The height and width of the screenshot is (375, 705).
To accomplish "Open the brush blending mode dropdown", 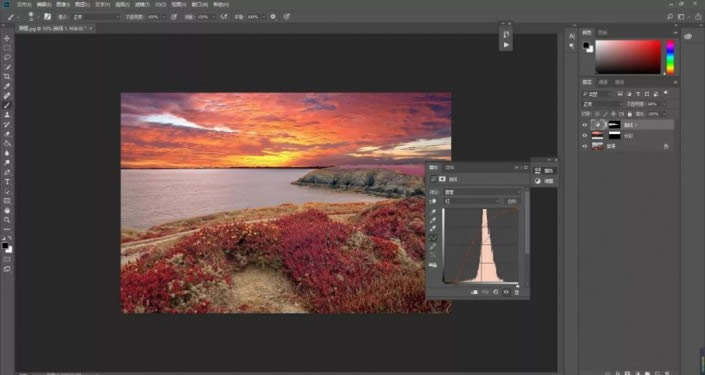I will tap(97, 17).
